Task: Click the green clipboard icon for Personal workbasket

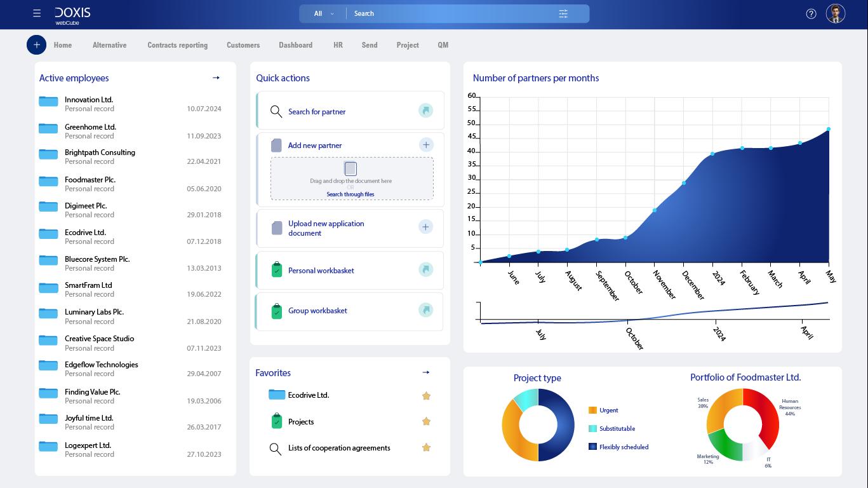Action: click(276, 270)
